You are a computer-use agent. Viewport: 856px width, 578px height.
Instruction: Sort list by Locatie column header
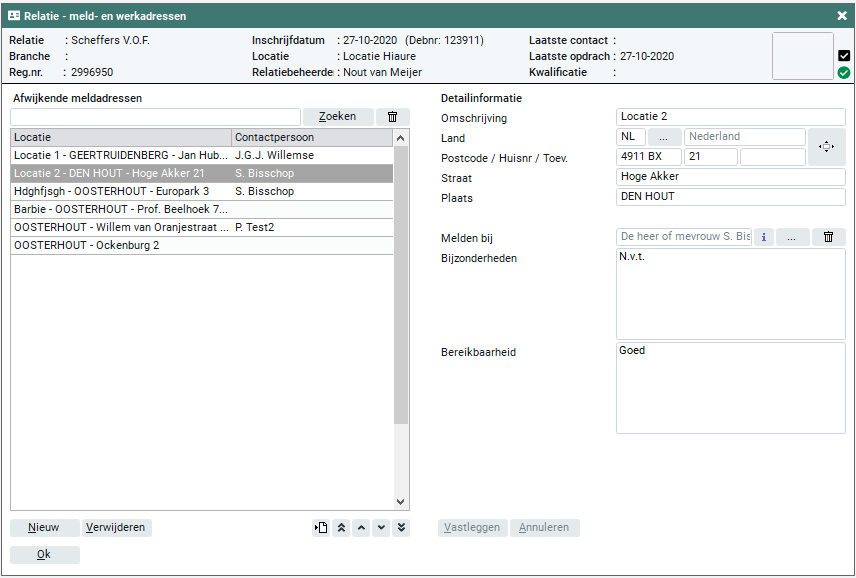click(120, 137)
